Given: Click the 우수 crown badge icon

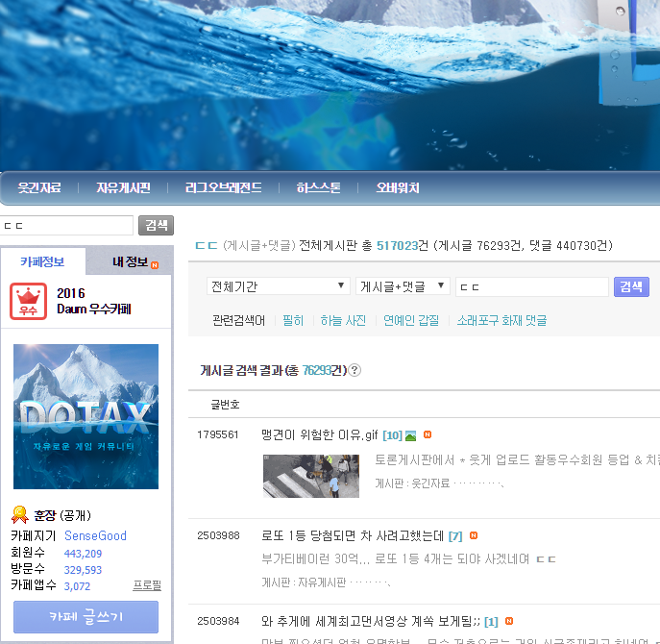Looking at the screenshot, I should (x=28, y=301).
